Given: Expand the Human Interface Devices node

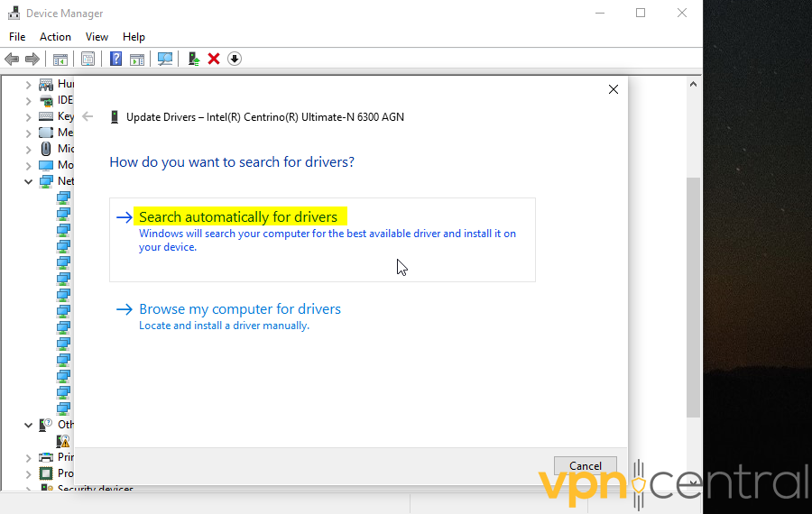Looking at the screenshot, I should point(29,85).
